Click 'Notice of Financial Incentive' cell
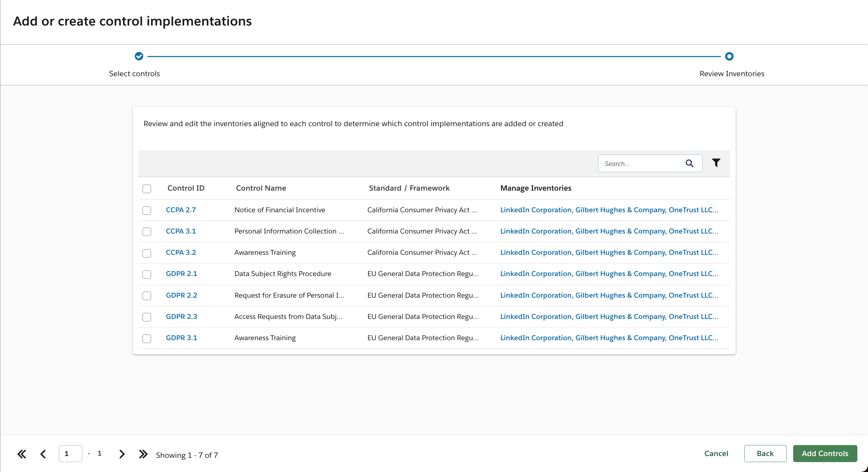Viewport: 868px width, 472px height. [x=280, y=210]
